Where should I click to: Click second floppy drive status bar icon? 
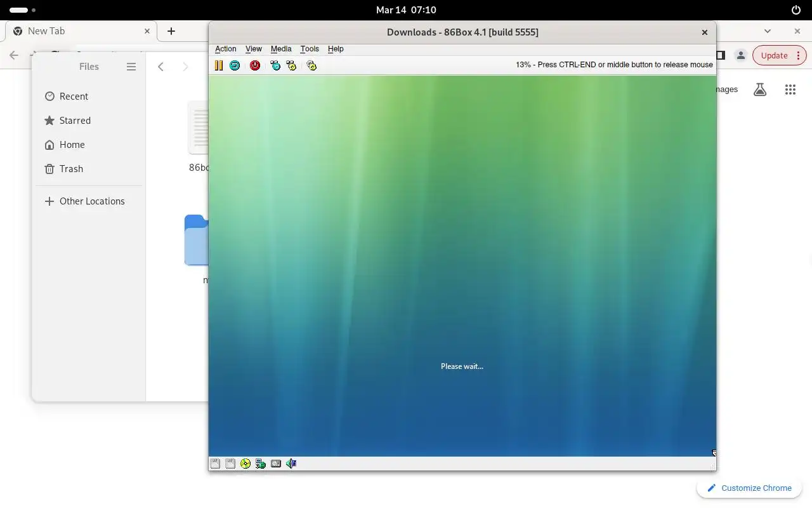click(x=230, y=464)
